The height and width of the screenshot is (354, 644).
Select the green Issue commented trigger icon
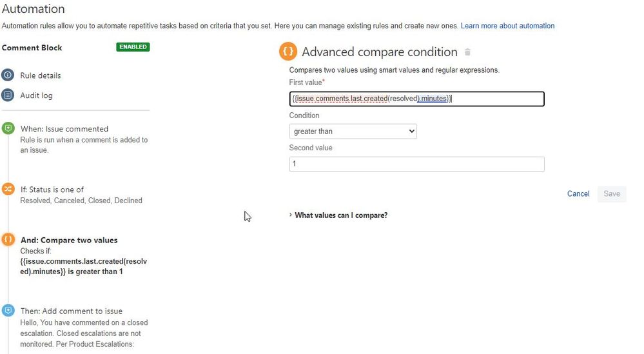point(8,128)
